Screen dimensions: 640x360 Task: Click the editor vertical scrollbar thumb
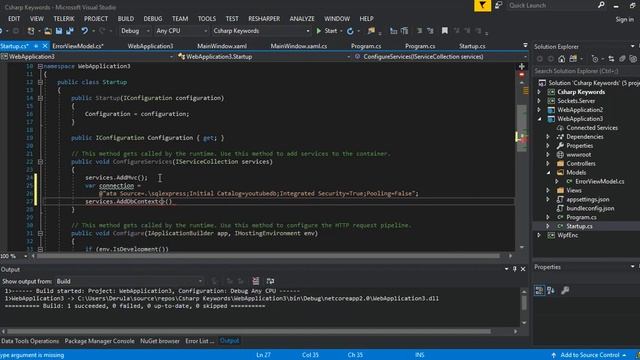[x=522, y=128]
